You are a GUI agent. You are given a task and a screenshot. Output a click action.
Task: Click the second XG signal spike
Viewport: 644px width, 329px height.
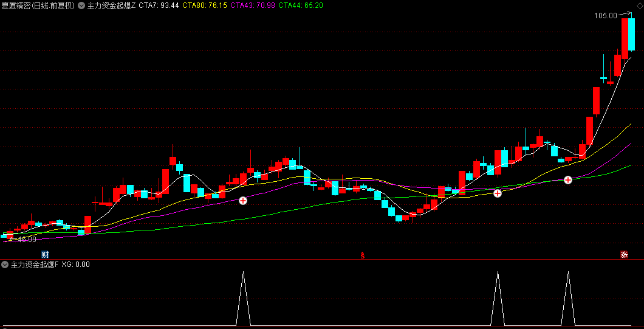point(498,298)
